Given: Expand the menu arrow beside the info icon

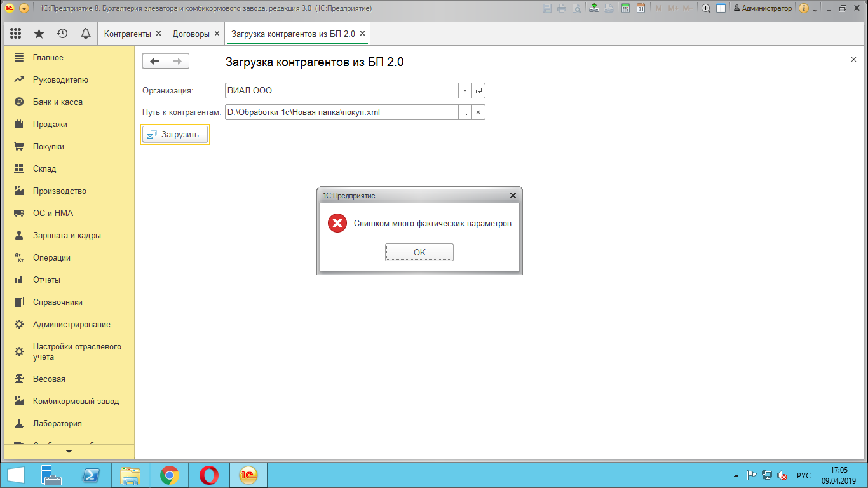Looking at the screenshot, I should tap(815, 9).
